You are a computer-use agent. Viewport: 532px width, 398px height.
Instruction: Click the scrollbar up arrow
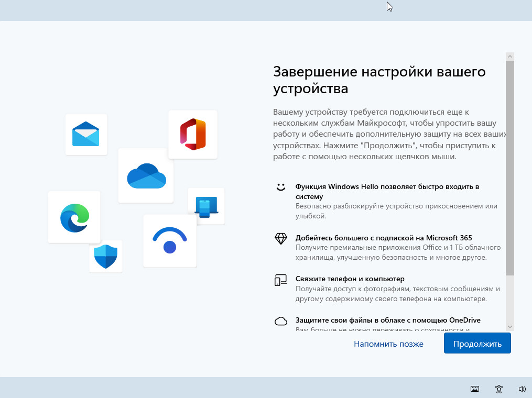(509, 57)
